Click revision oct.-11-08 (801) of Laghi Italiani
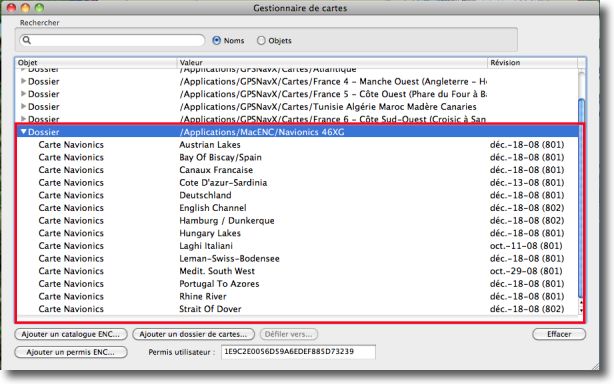This screenshot has height=384, width=614. [526, 246]
